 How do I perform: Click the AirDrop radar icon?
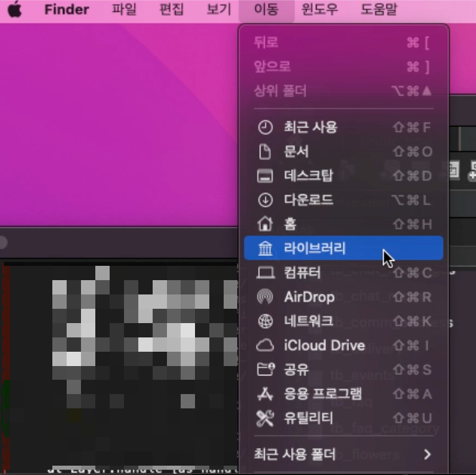click(x=265, y=297)
